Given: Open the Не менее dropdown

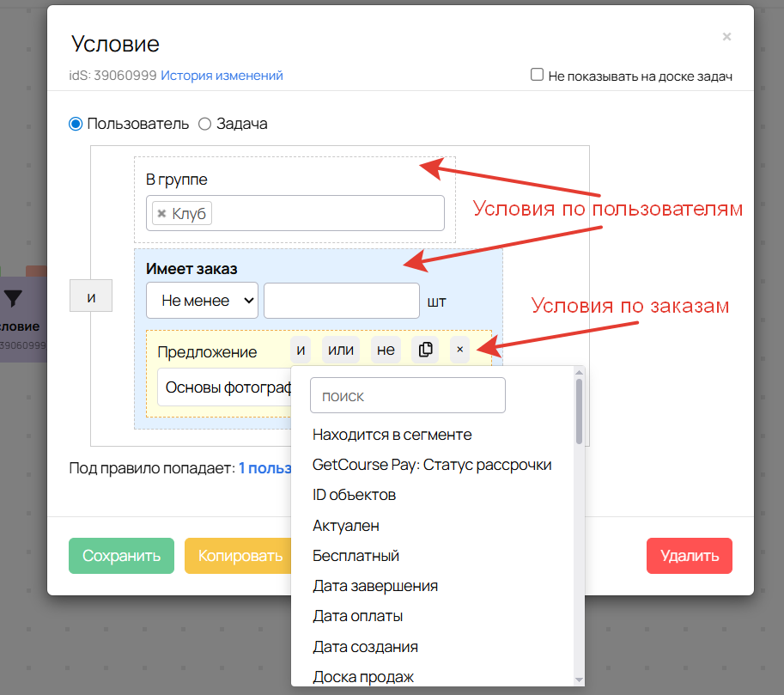Looking at the screenshot, I should pyautogui.click(x=202, y=301).
